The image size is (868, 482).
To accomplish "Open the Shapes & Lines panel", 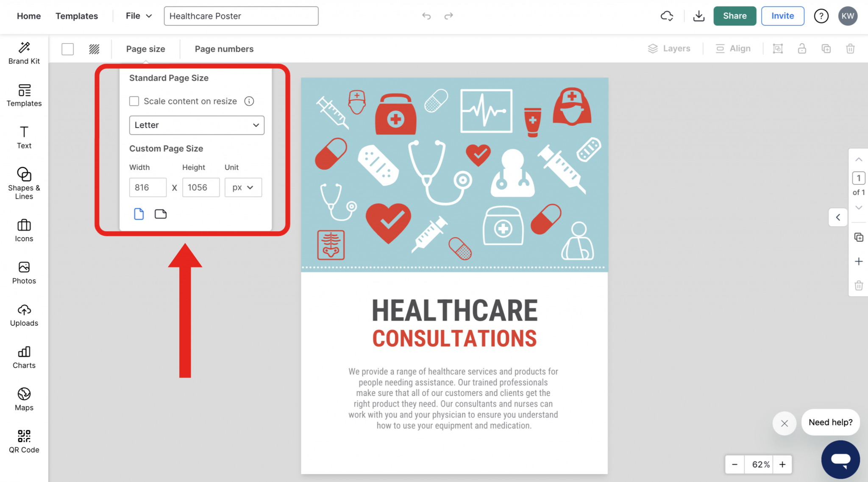I will 24,183.
